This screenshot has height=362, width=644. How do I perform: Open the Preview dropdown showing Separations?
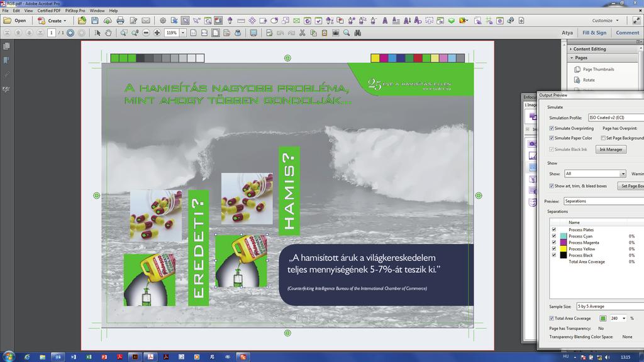(604, 201)
